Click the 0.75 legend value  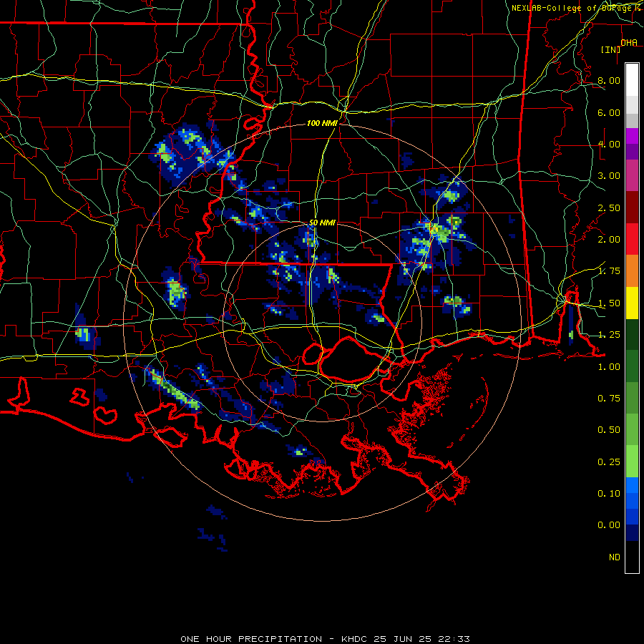point(609,399)
